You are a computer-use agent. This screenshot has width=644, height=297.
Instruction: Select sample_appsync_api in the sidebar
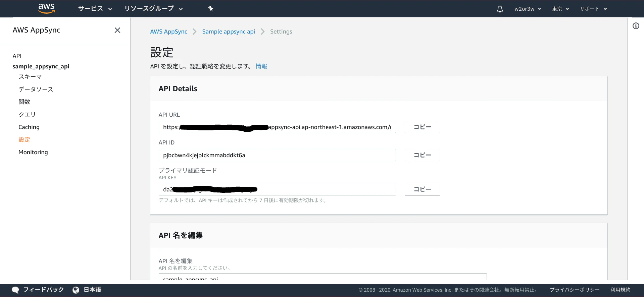click(41, 66)
